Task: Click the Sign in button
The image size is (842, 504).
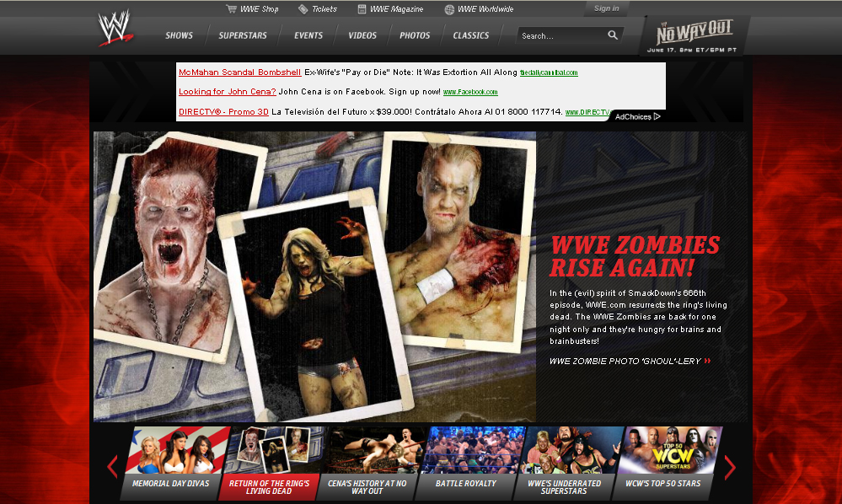Action: tap(606, 8)
